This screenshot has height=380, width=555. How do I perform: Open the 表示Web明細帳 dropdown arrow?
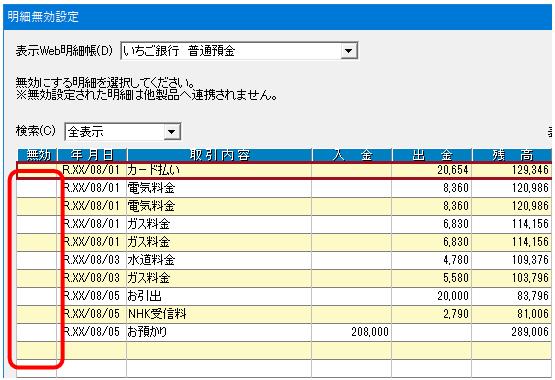point(348,51)
